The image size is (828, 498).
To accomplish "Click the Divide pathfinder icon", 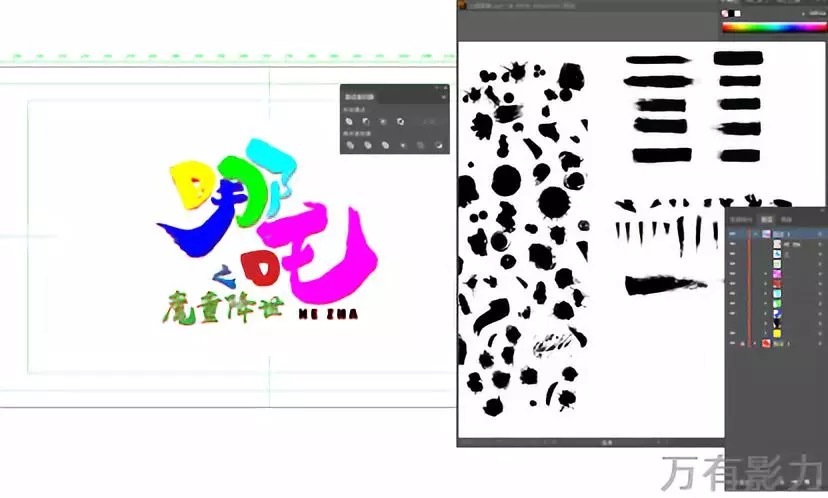I will click(351, 145).
